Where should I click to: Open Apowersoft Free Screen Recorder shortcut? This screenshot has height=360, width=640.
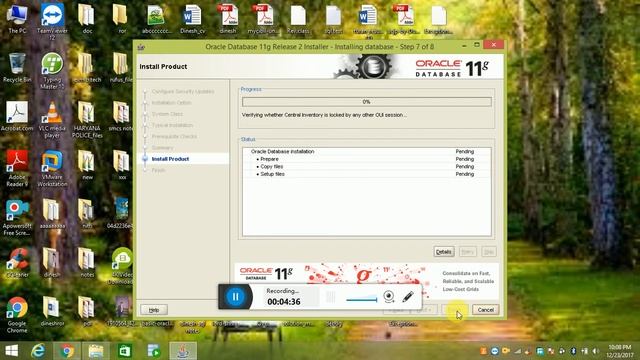(x=17, y=218)
